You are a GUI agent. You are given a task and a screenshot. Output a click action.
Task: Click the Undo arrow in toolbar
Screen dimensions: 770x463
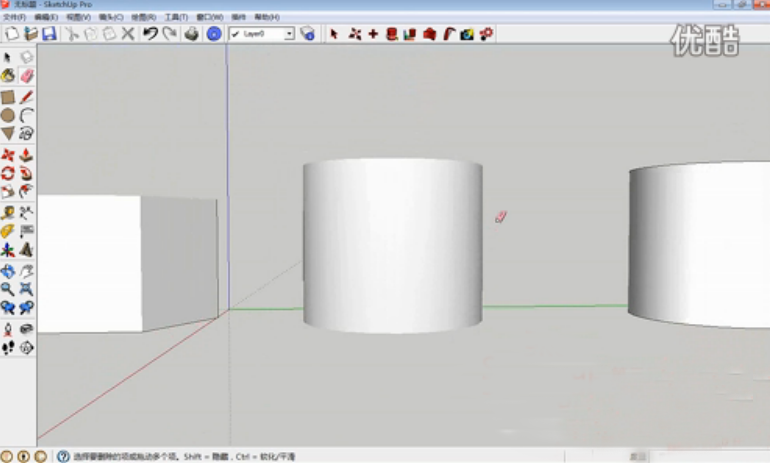click(x=149, y=34)
